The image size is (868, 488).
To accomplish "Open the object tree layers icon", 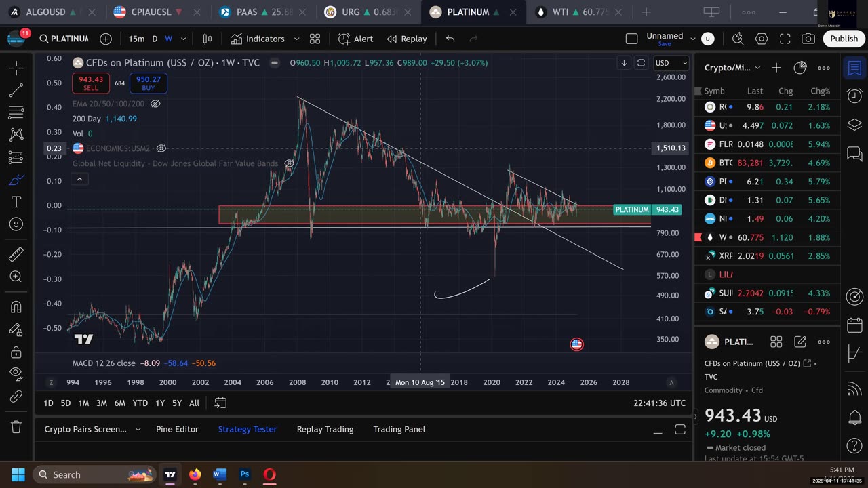I will [854, 125].
